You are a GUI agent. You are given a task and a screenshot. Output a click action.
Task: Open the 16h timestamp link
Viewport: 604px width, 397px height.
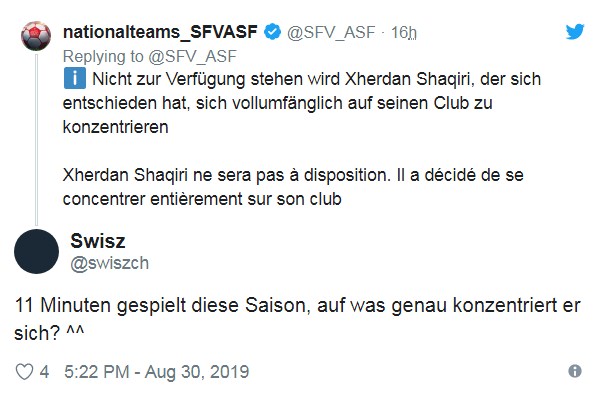click(403, 32)
